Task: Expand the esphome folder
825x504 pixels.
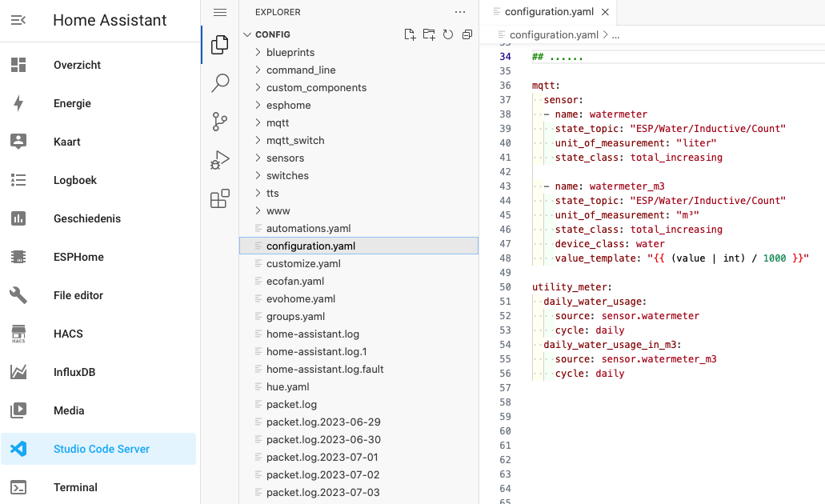Action: point(258,106)
